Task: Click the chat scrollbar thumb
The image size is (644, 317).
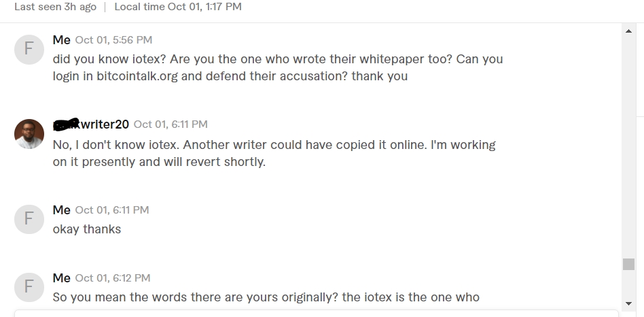Action: click(628, 264)
